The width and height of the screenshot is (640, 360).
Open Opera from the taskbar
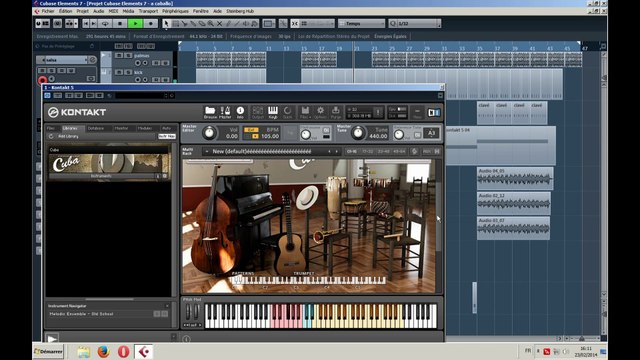tap(124, 351)
